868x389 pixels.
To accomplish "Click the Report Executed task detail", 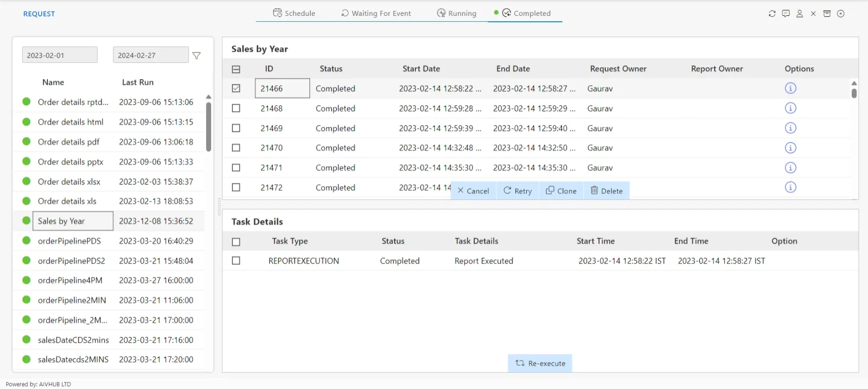I will (x=484, y=260).
